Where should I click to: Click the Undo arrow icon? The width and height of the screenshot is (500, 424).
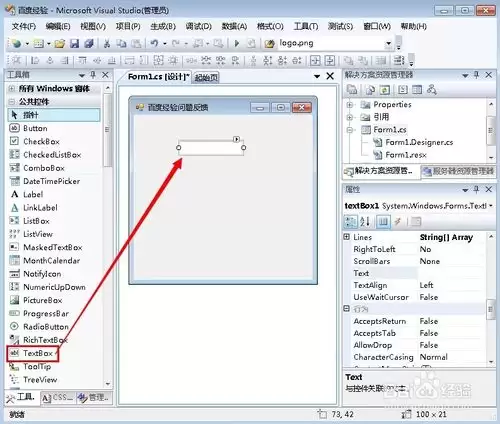coord(154,43)
